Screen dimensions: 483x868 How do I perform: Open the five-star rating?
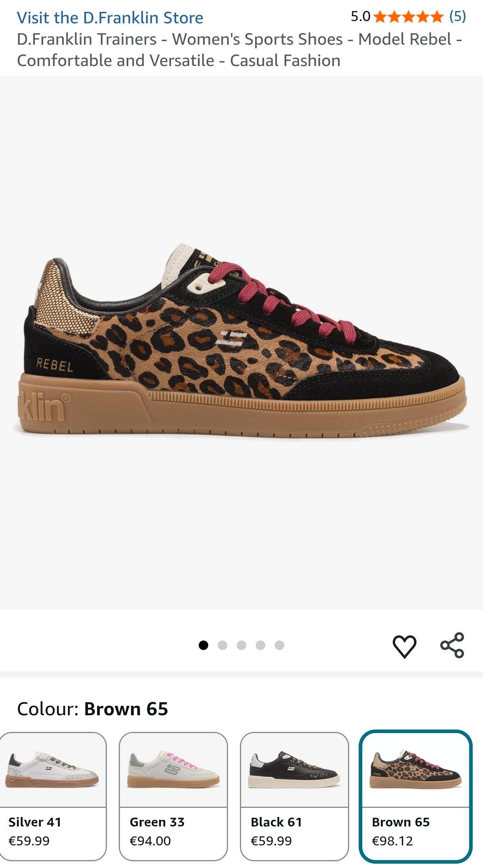point(408,17)
